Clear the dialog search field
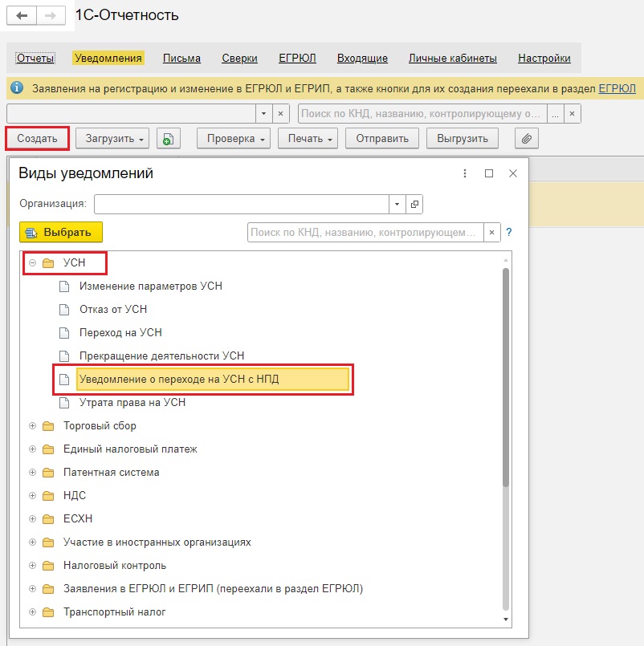This screenshot has height=646, width=644. [x=492, y=233]
